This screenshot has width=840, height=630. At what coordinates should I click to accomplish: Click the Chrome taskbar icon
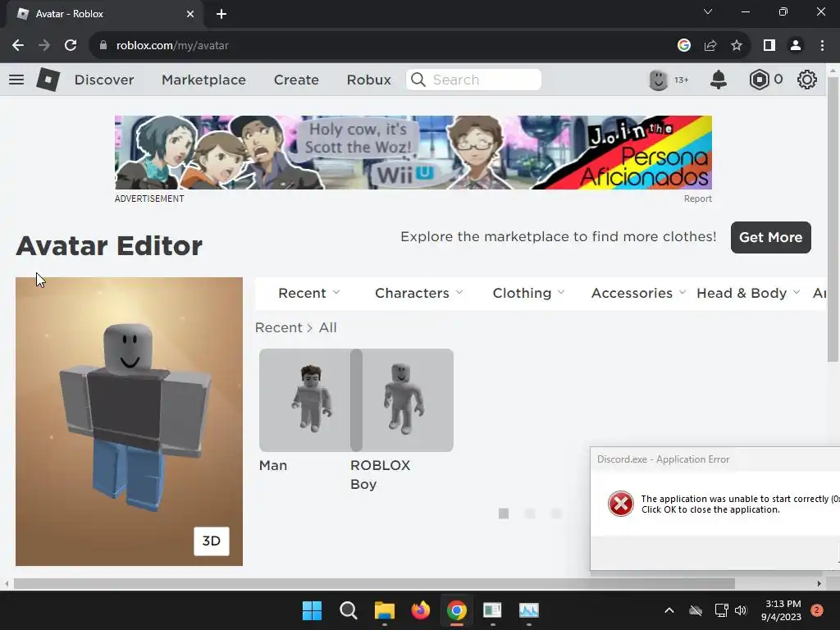(456, 610)
